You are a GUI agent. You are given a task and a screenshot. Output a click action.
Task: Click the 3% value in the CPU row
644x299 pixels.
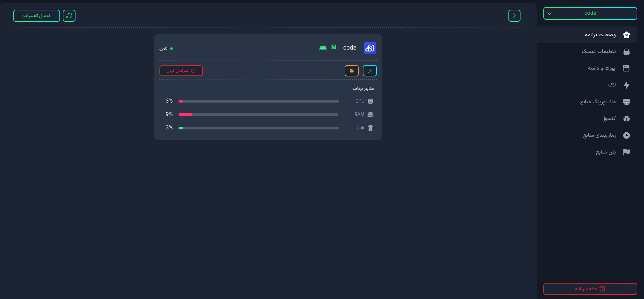(169, 101)
